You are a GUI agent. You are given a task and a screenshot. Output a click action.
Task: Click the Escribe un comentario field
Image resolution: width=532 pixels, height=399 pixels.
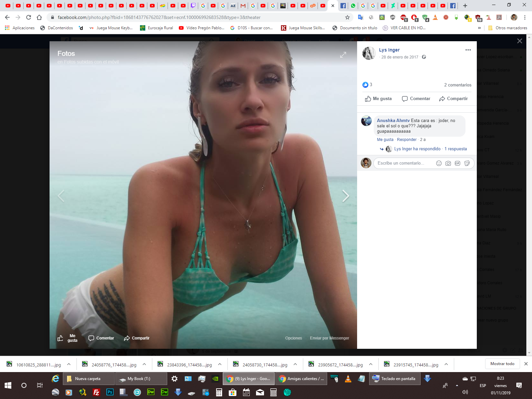402,163
